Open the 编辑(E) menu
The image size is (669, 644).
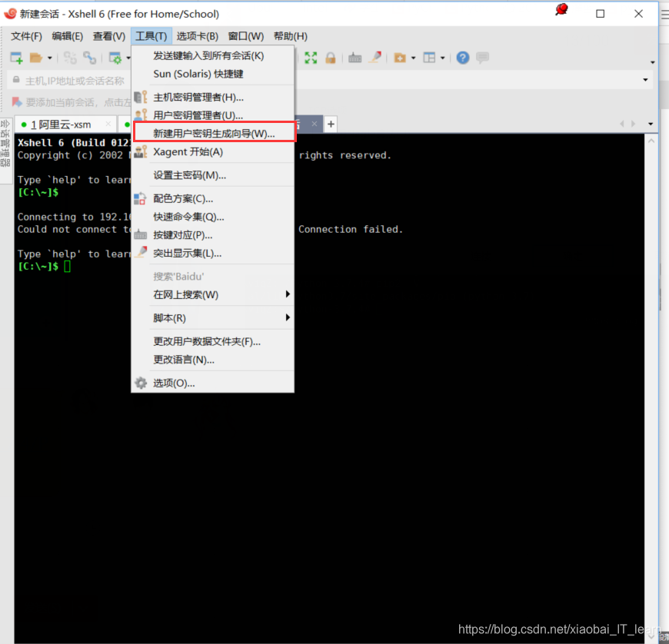tap(67, 36)
